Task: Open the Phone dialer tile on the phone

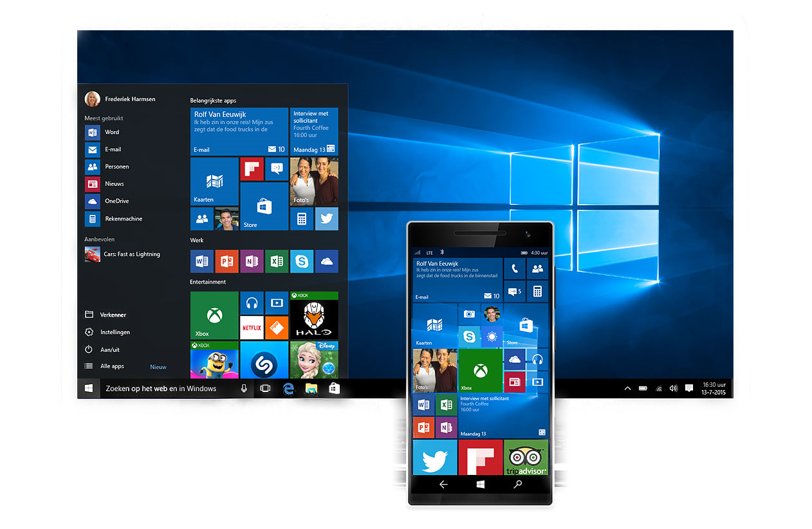Action: 514,268
